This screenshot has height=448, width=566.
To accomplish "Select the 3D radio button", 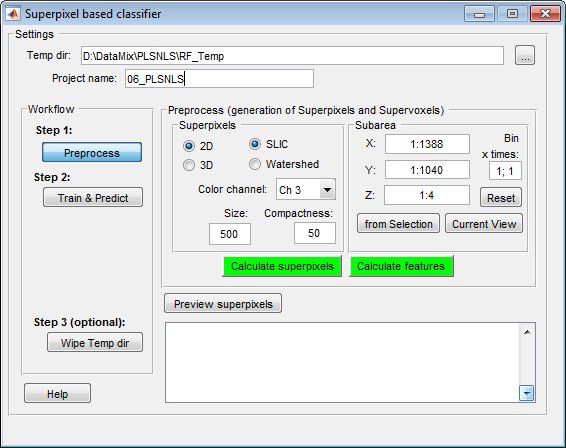I will click(189, 165).
